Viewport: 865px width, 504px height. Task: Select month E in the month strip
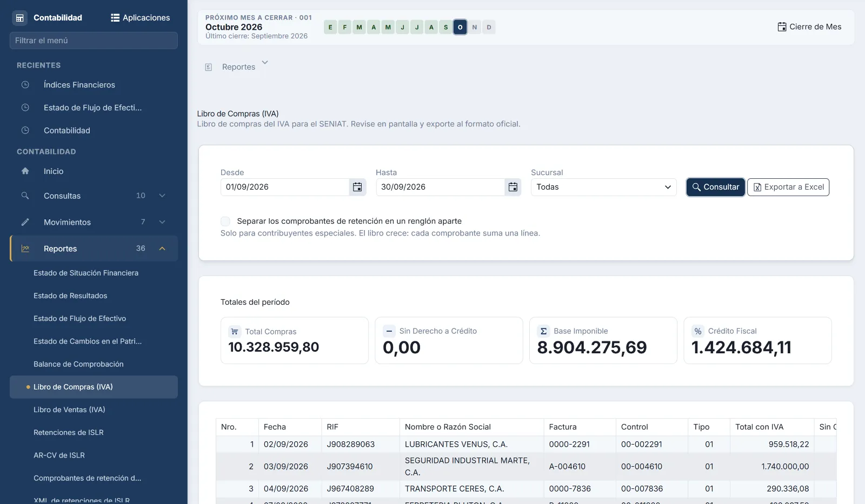click(330, 27)
